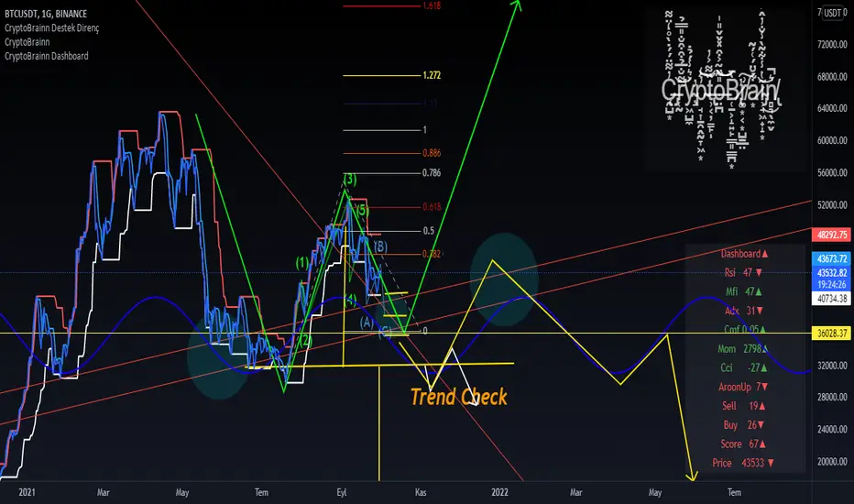The image size is (854, 504).
Task: Click the Dashboard header in indicator table
Action: 745,253
